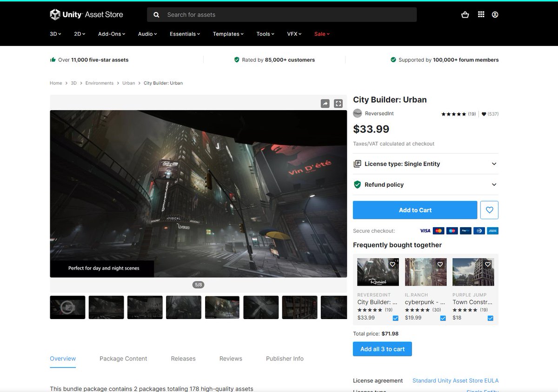Favorite the Town Constr... card heart
The width and height of the screenshot is (558, 392).
[x=488, y=264]
